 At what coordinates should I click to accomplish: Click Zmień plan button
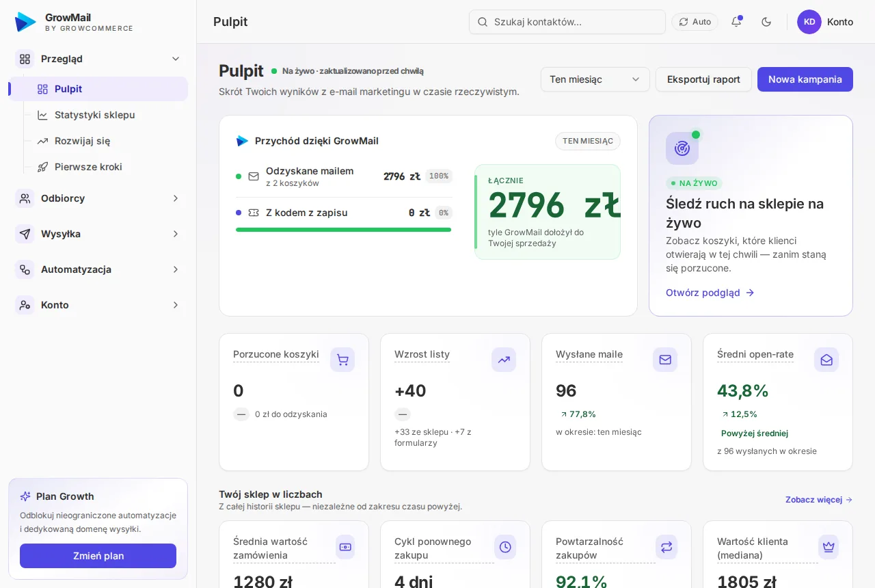click(x=98, y=556)
